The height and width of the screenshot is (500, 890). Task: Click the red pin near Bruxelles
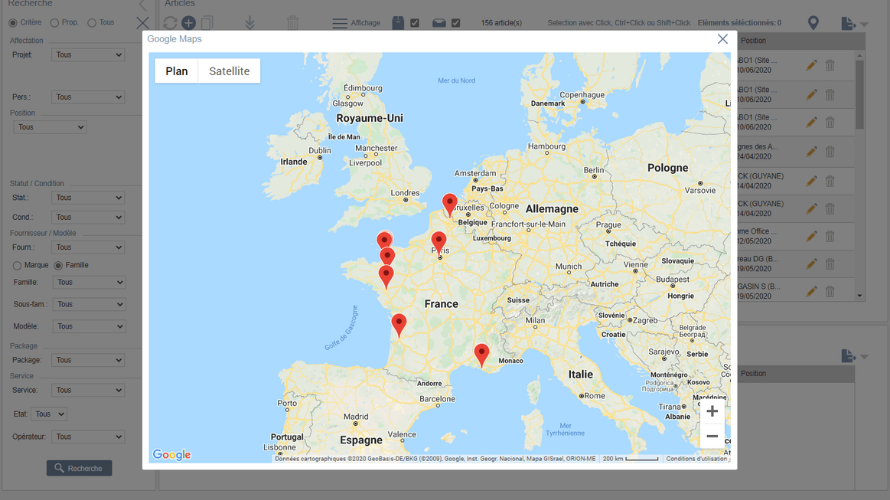pyautogui.click(x=450, y=205)
